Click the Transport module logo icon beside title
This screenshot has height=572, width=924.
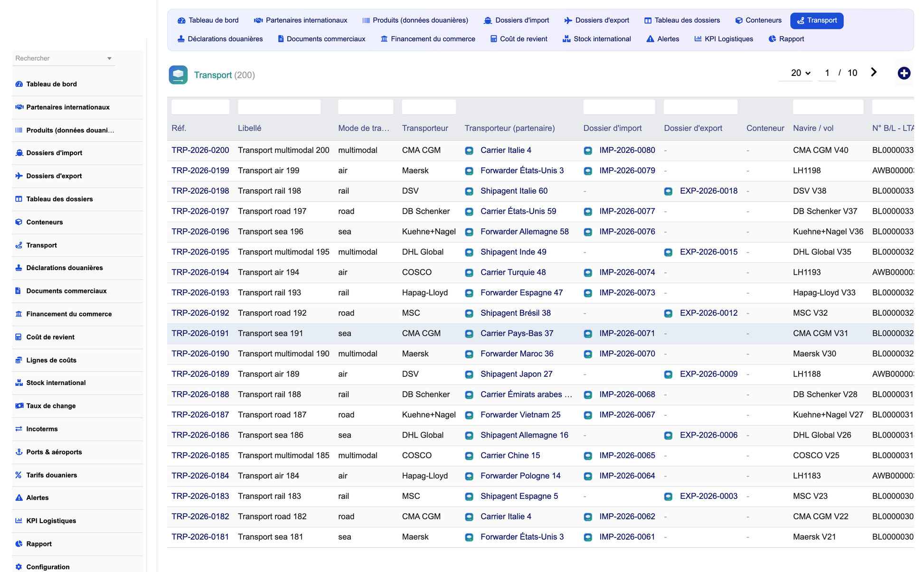pyautogui.click(x=178, y=75)
